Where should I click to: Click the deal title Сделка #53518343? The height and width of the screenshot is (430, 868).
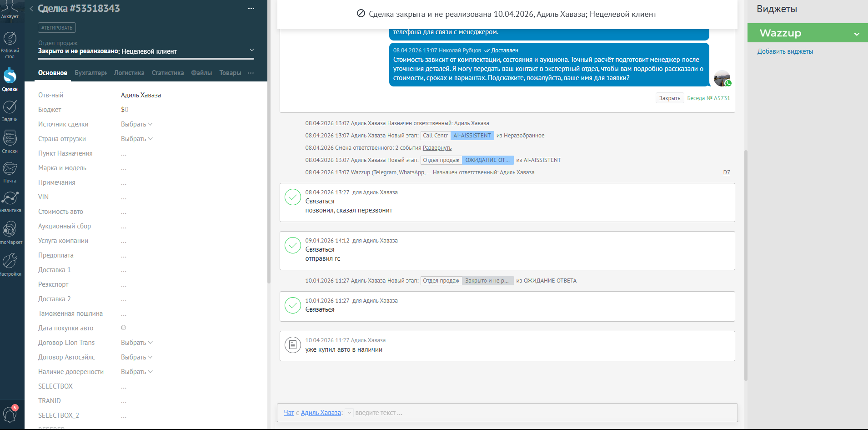click(x=79, y=9)
